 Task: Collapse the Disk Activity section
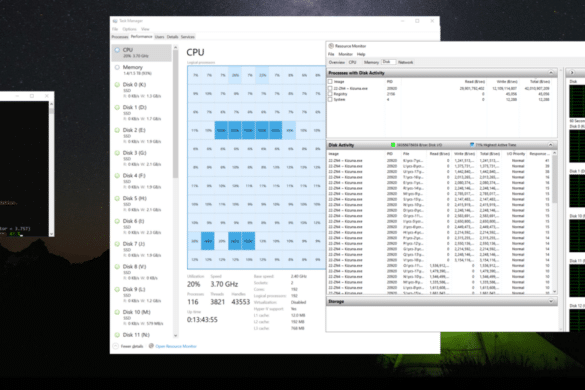pyautogui.click(x=551, y=144)
